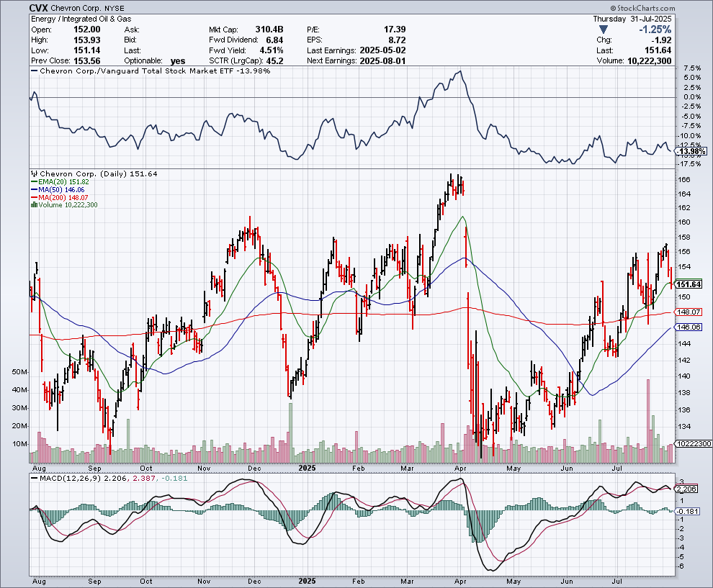Click the Volume 10,222,300 legend entry
The image size is (713, 588).
click(64, 205)
